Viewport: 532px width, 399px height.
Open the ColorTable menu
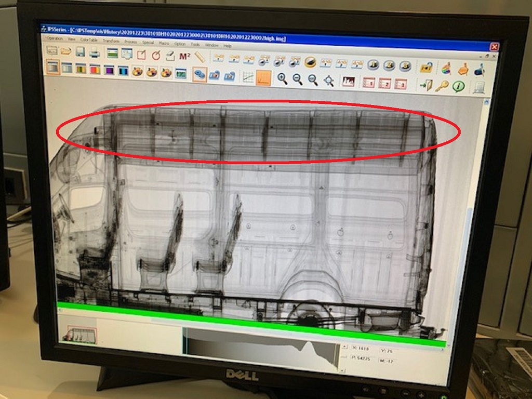coord(89,40)
